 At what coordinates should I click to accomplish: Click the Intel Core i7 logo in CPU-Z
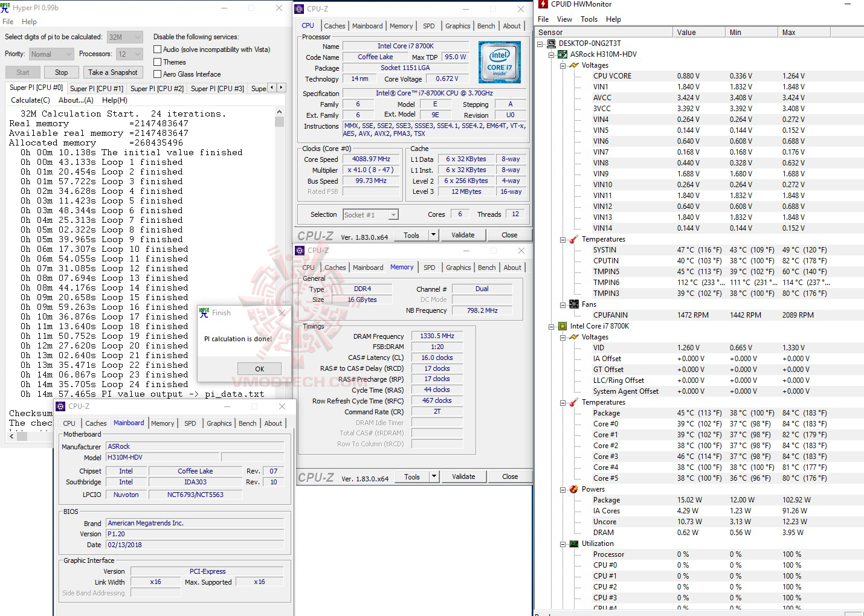(x=500, y=62)
